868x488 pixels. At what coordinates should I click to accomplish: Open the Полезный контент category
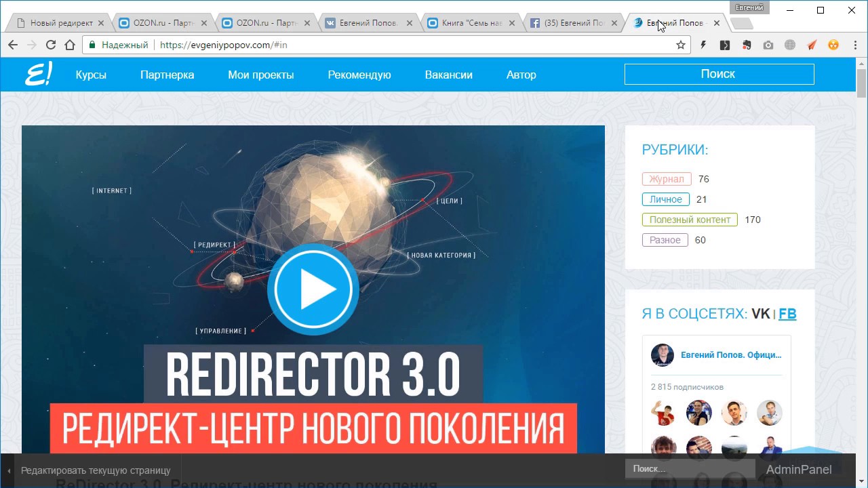click(x=690, y=220)
